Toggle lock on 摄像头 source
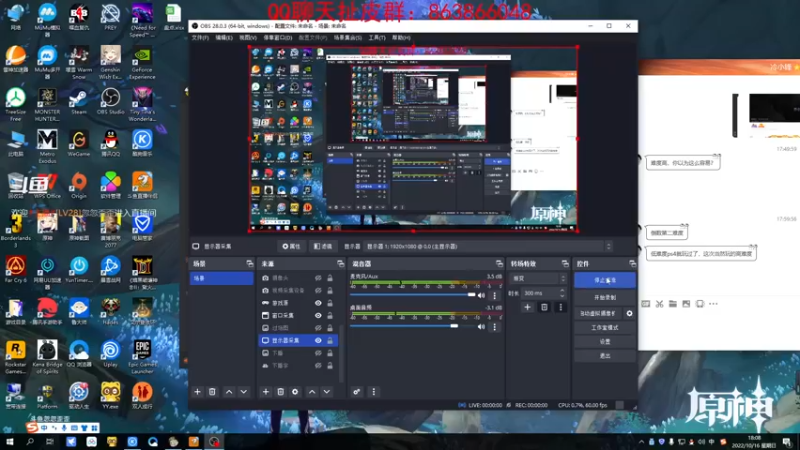The width and height of the screenshot is (800, 450). click(x=330, y=278)
